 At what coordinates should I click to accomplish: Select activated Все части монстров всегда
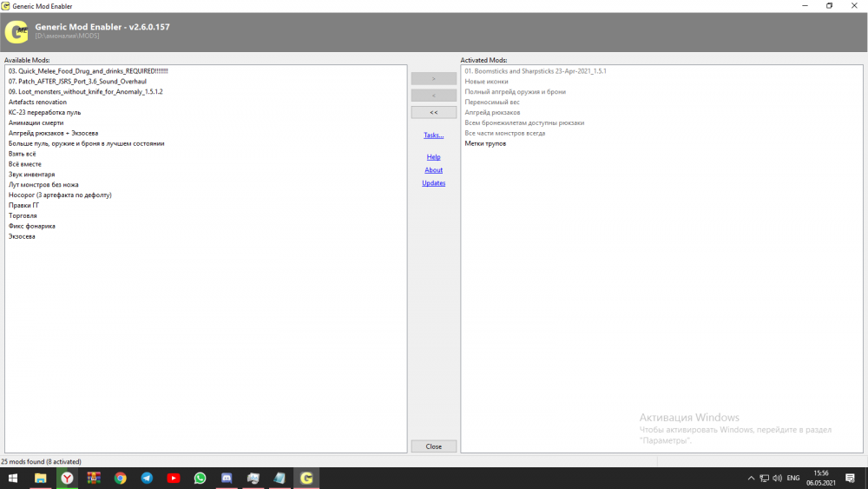click(x=505, y=133)
